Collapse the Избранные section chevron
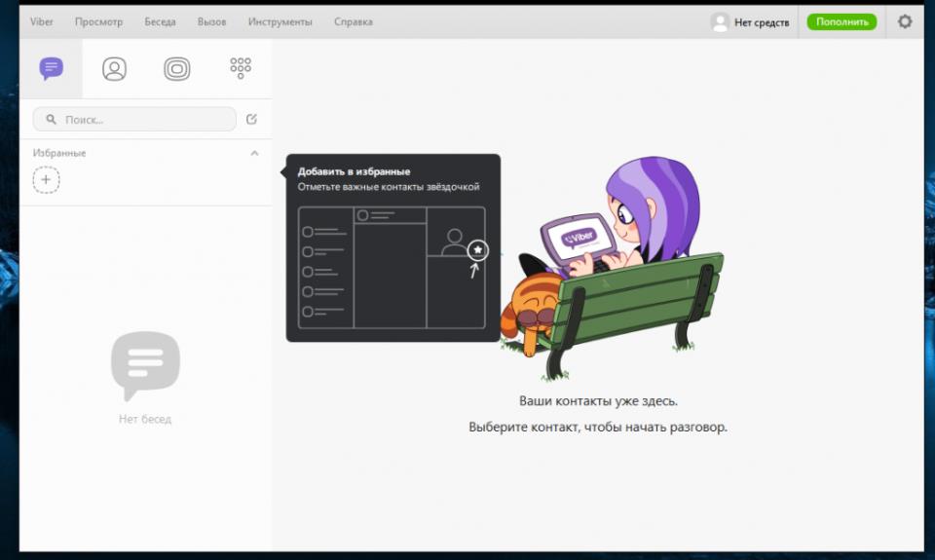This screenshot has height=560, width=935. coord(254,153)
